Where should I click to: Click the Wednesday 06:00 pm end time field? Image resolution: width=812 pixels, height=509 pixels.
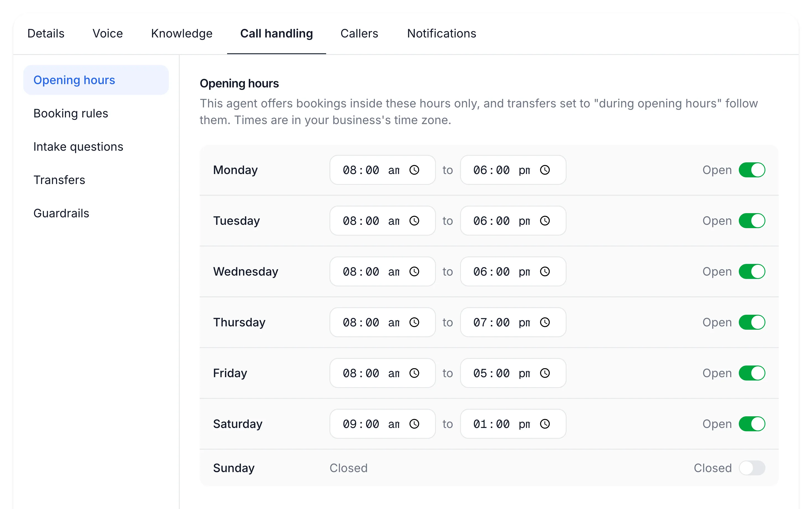[513, 272]
